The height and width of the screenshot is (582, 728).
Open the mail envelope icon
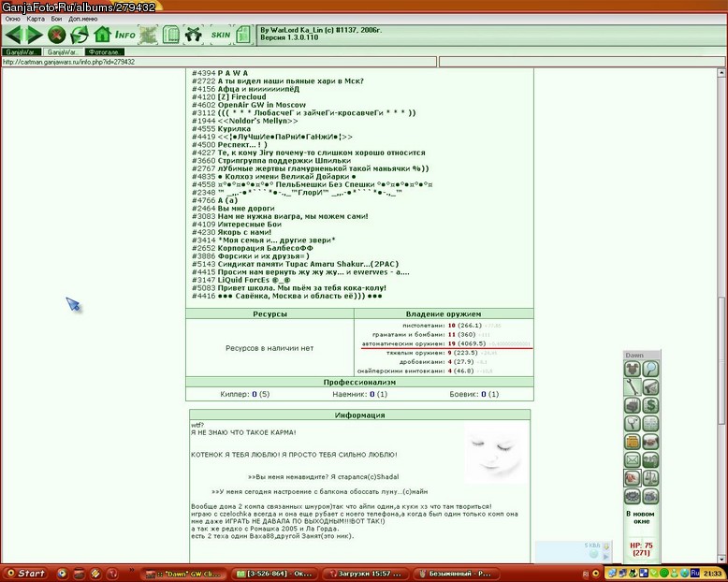632,460
